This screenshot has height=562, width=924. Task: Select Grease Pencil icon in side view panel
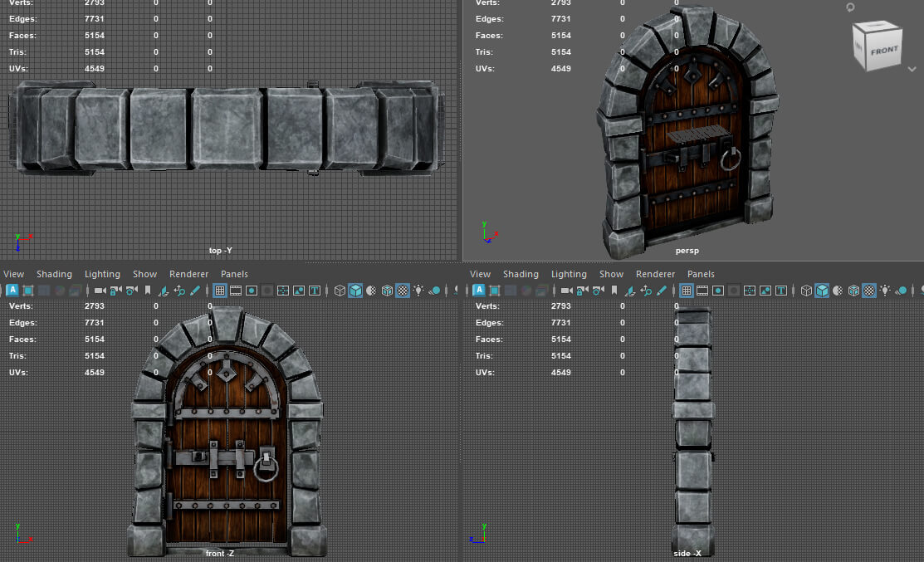pyautogui.click(x=662, y=291)
